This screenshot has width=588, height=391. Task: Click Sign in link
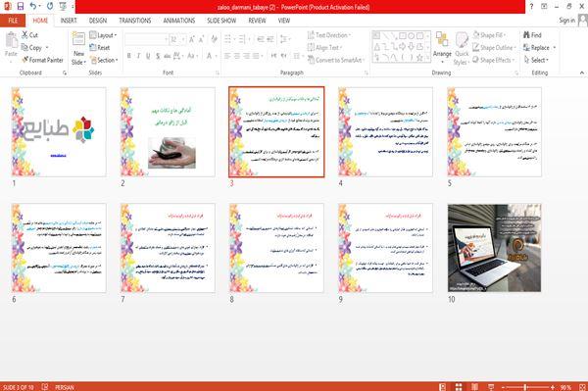click(x=566, y=21)
